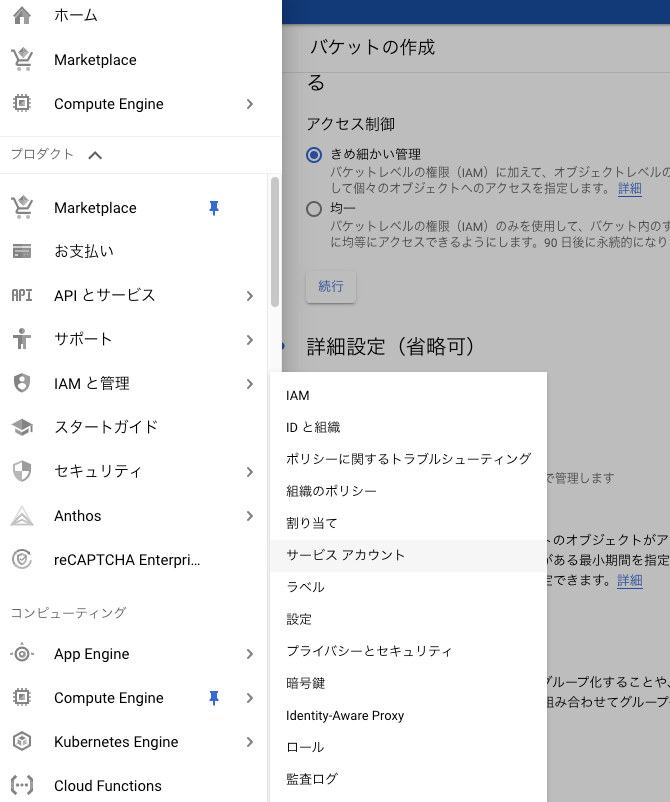
Task: Click the Home icon in sidebar
Action: [22, 16]
